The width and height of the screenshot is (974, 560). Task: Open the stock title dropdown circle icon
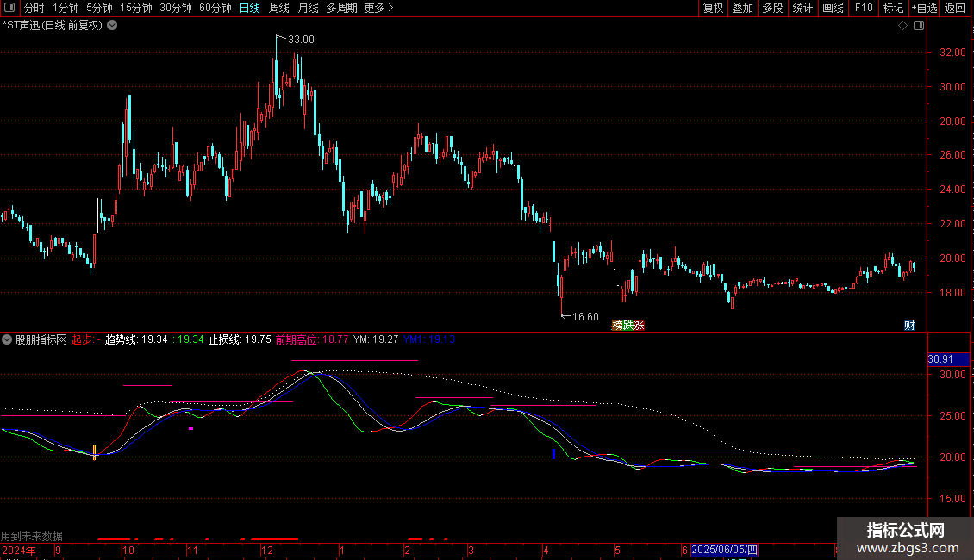pyautogui.click(x=112, y=26)
